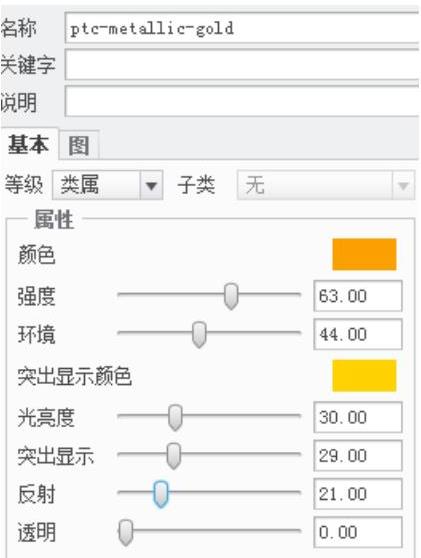Click the 反射 value field 21.00

pyautogui.click(x=358, y=494)
